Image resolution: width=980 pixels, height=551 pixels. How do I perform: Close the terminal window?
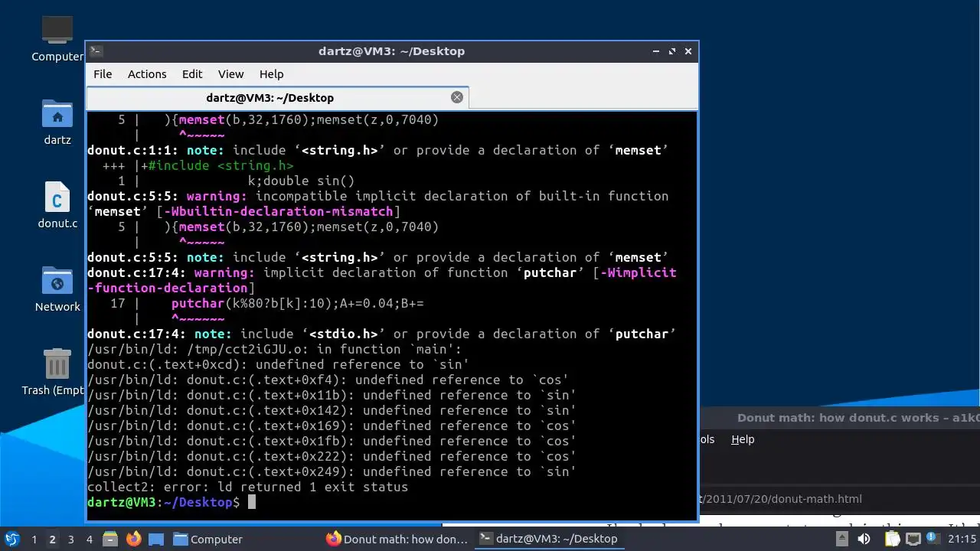tap(688, 51)
